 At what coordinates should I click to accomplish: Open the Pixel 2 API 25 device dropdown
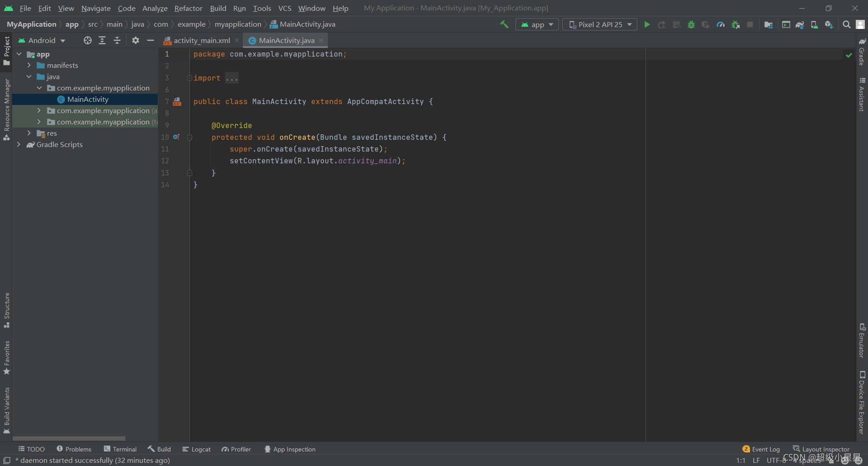pyautogui.click(x=600, y=24)
